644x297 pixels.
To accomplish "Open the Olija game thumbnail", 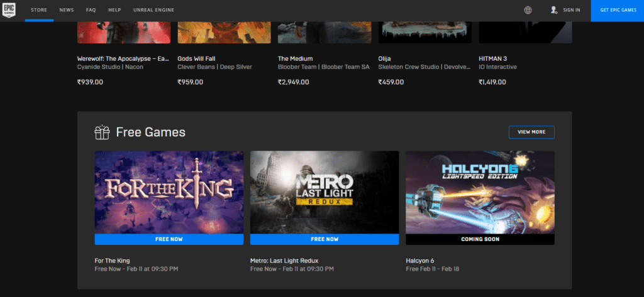I will 425,33.
